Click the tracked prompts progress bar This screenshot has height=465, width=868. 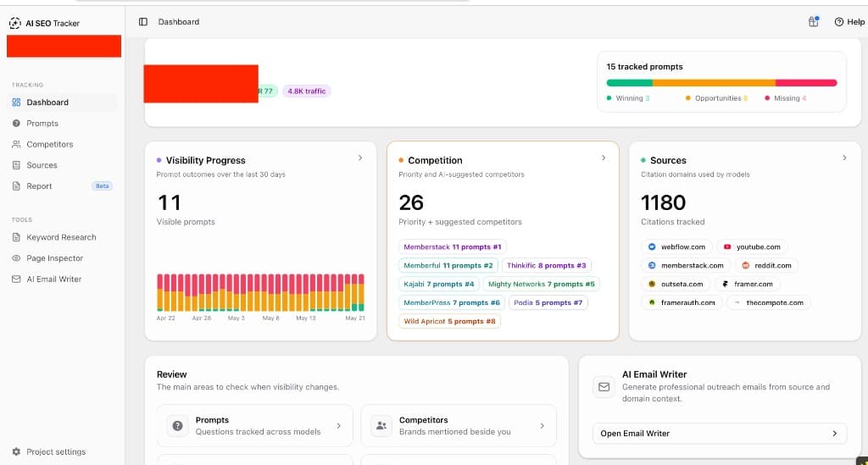[721, 83]
